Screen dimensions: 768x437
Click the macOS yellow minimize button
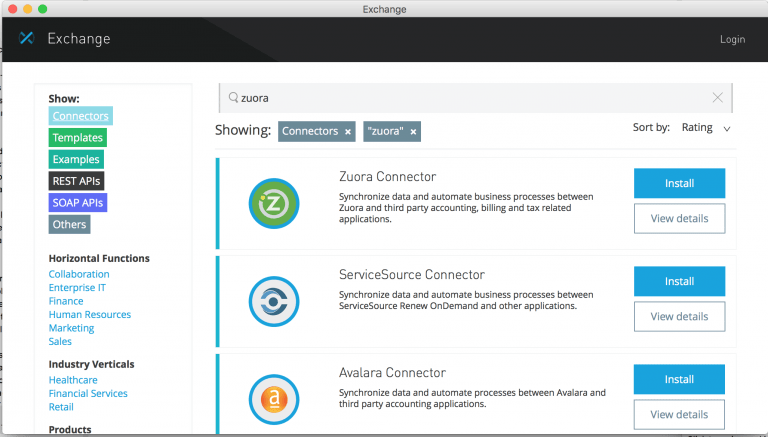[28, 9]
